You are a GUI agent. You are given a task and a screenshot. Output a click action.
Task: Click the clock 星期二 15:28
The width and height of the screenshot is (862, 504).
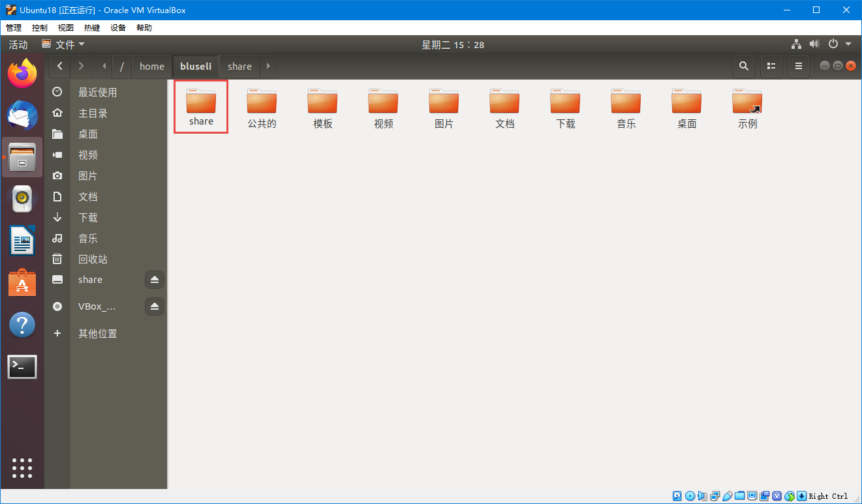click(453, 44)
